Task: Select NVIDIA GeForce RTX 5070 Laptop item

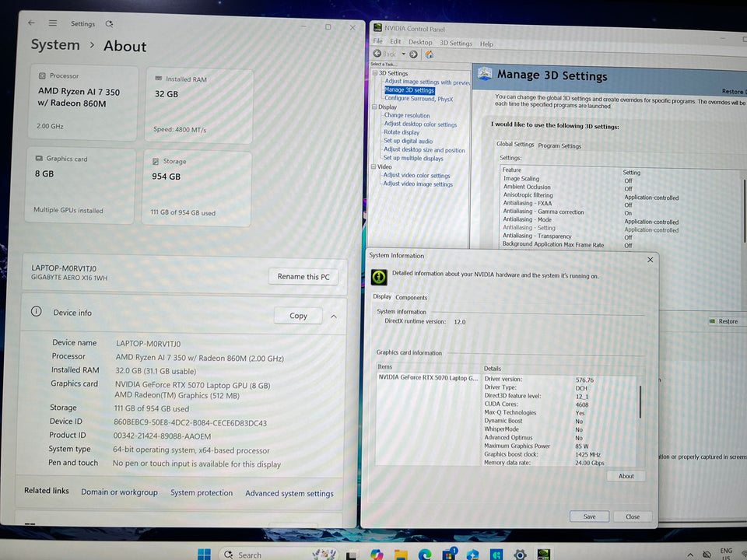Action: (428, 378)
